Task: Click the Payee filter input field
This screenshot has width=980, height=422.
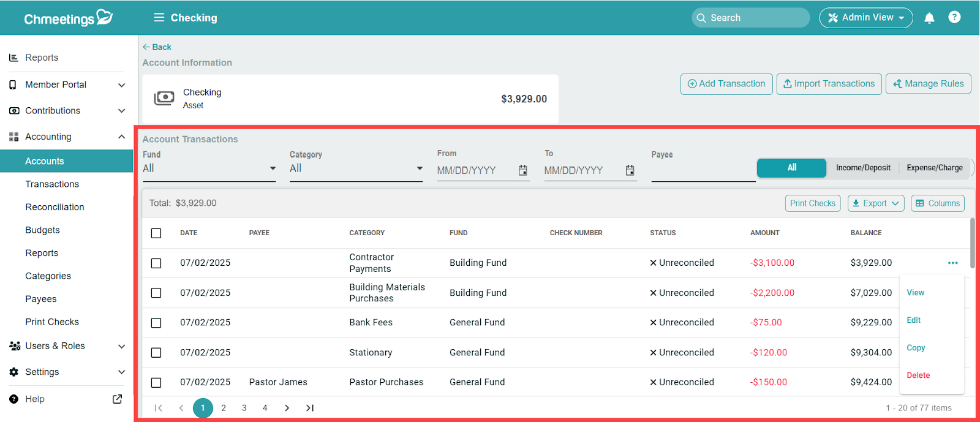Action: click(x=703, y=171)
